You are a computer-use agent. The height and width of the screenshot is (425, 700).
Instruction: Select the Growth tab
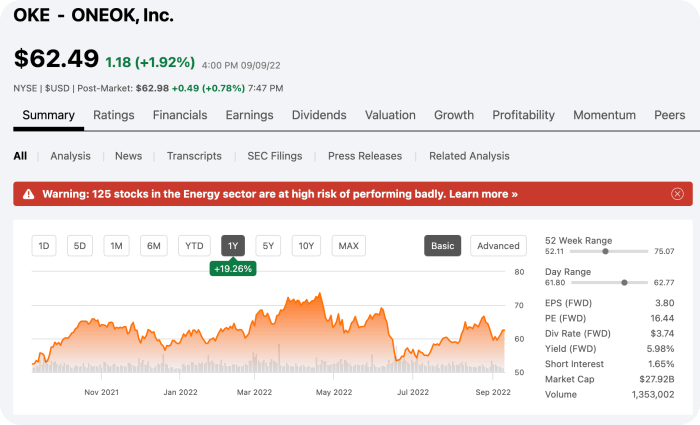454,115
